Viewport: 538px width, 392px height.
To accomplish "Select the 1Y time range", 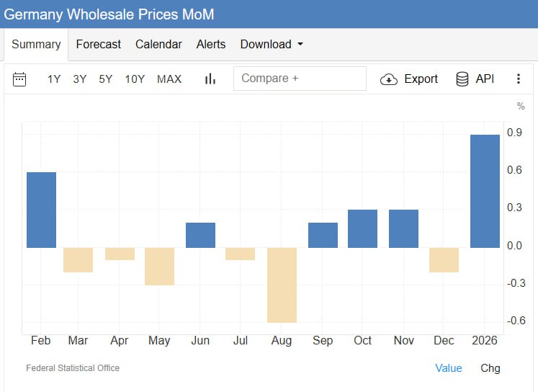I will point(54,79).
